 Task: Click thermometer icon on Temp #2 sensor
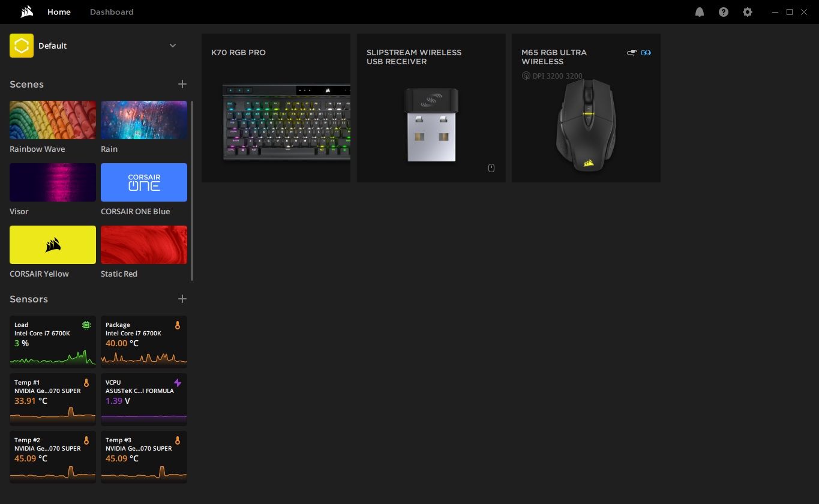pyautogui.click(x=86, y=440)
